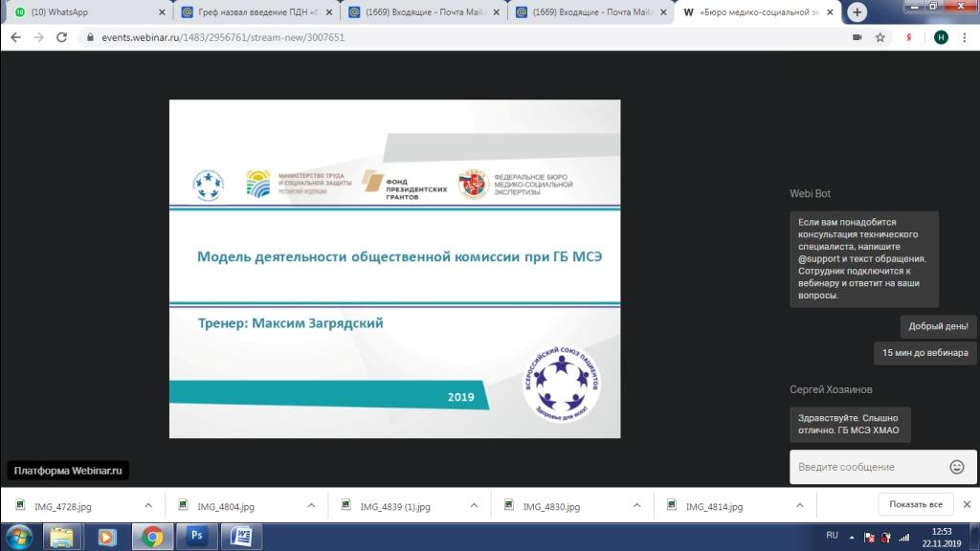Image resolution: width=980 pixels, height=551 pixels.
Task: Open Microsoft Word from the taskbar
Action: [x=241, y=537]
